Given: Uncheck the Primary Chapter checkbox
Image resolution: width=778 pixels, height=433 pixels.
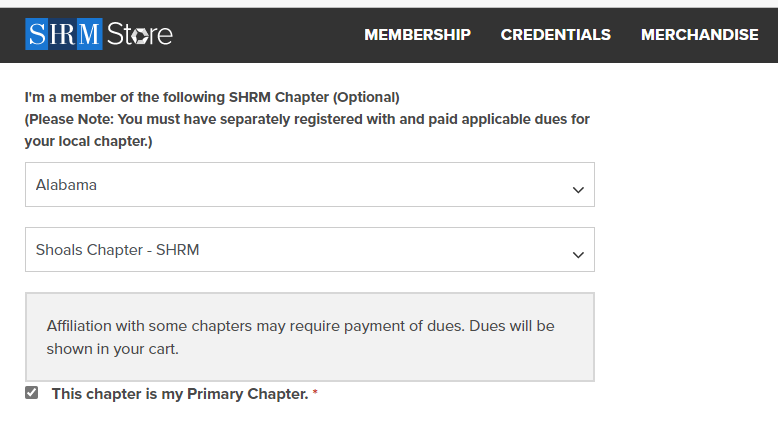Looking at the screenshot, I should pos(31,392).
